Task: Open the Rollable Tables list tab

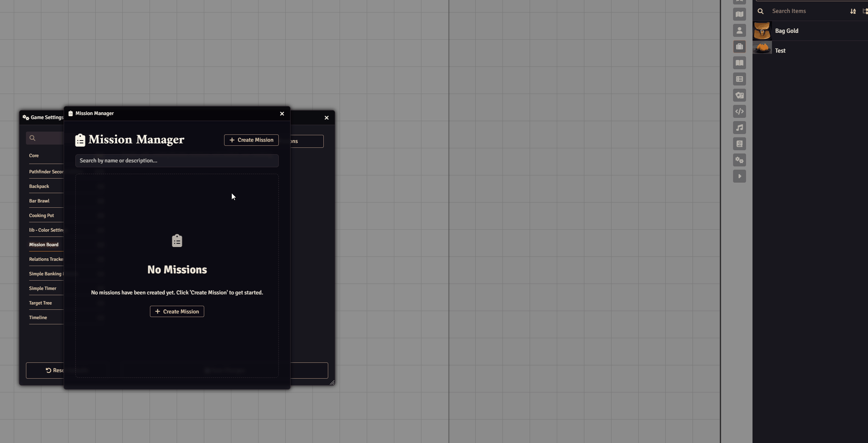Action: (739, 79)
